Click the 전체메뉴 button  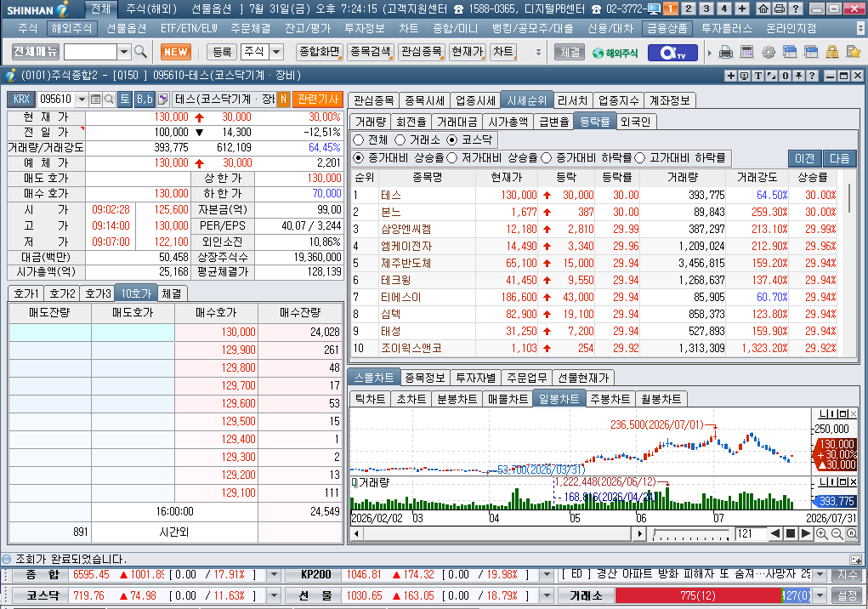click(36, 52)
